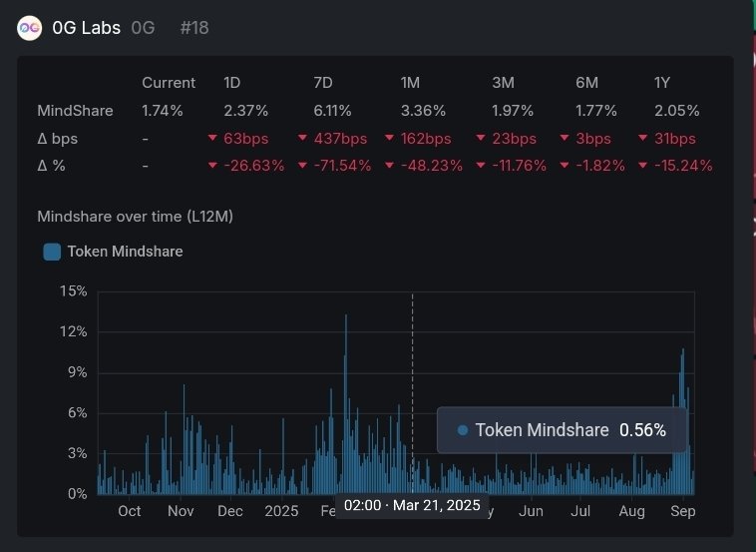Image resolution: width=756 pixels, height=552 pixels.
Task: Click the 1M column header
Action: [410, 83]
